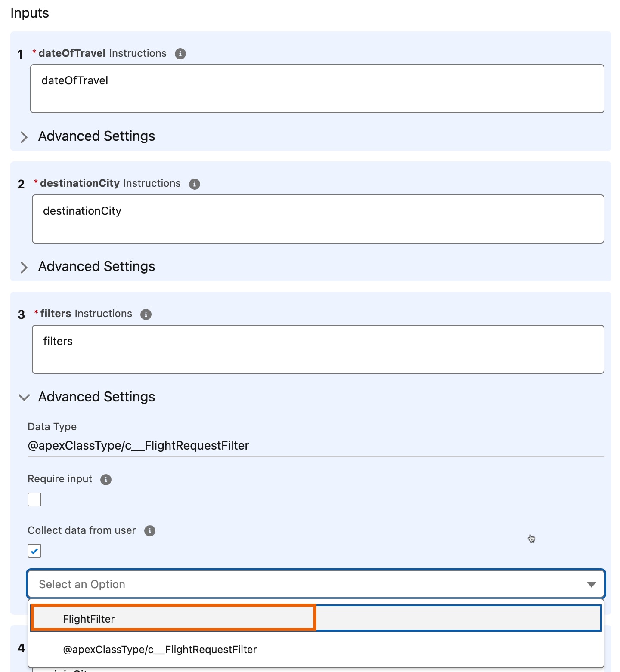Open the Require input info tooltip icon
Viewport: 620px width, 672px height.
[x=106, y=480]
